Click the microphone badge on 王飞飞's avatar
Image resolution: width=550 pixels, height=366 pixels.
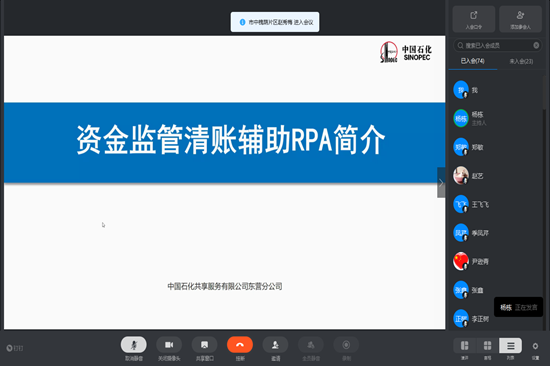[465, 209]
